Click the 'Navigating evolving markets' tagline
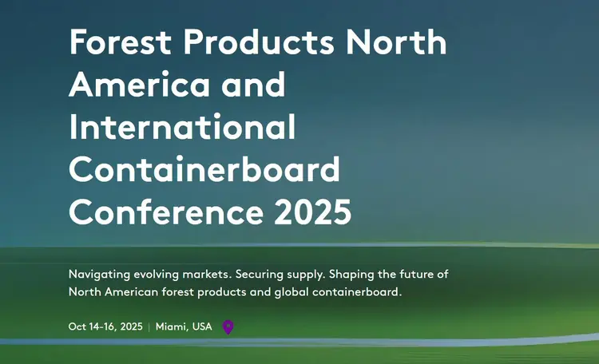This screenshot has height=364, width=599. (x=258, y=283)
